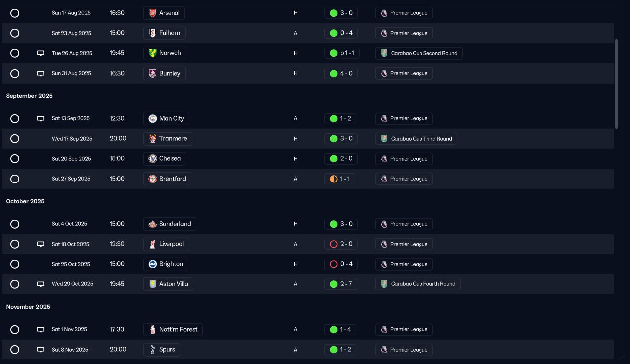
Task: Select the Chelsea fixture radio circle
Action: click(x=15, y=159)
